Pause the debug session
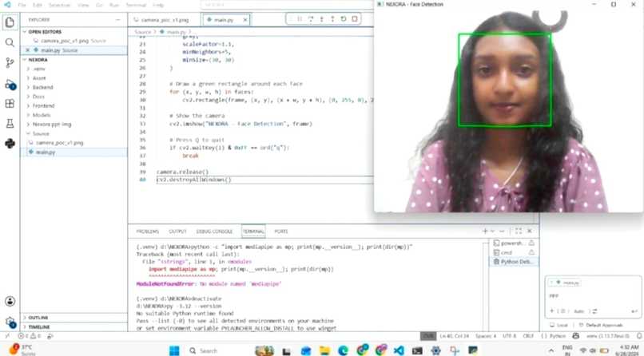This screenshot has width=644, height=356. (300, 19)
